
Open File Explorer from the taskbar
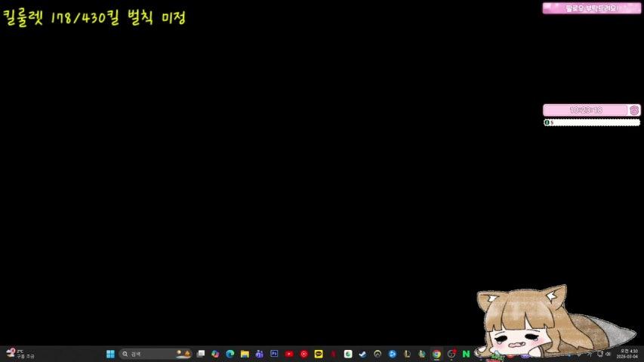pos(245,354)
